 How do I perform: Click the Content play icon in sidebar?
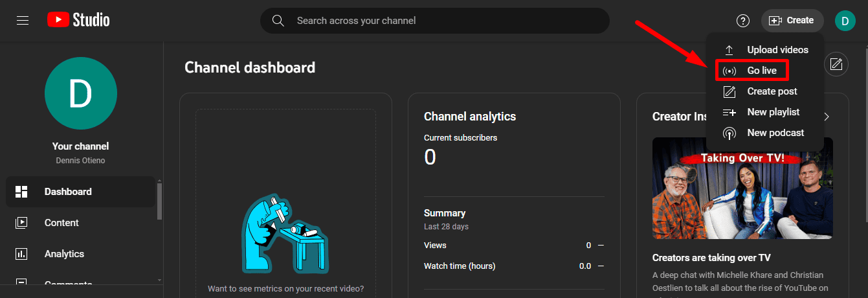click(21, 223)
